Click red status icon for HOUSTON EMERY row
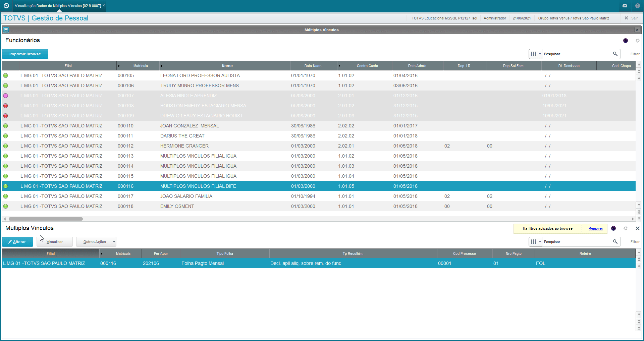The image size is (644, 341). (x=6, y=106)
